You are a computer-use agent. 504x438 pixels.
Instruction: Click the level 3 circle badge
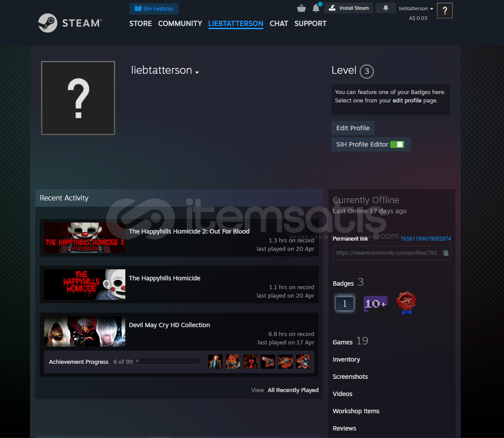[x=367, y=71]
